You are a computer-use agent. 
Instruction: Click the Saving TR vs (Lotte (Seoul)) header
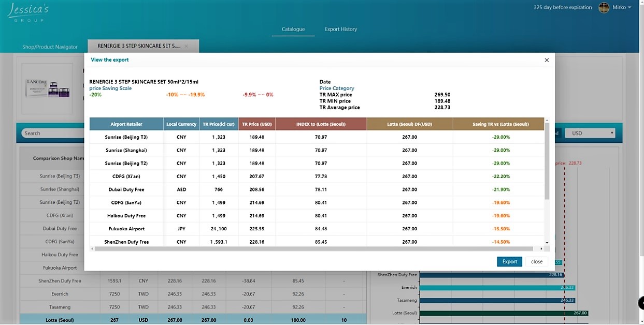point(500,124)
